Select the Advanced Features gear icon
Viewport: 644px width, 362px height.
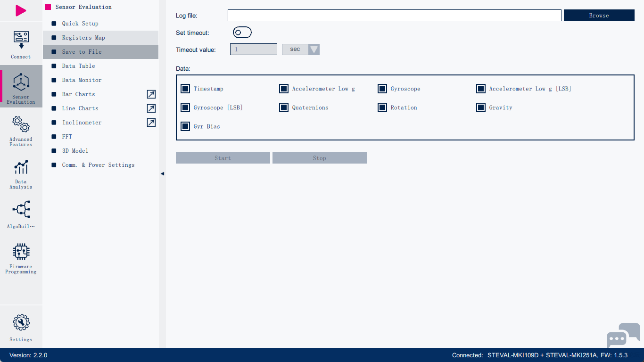(x=21, y=124)
